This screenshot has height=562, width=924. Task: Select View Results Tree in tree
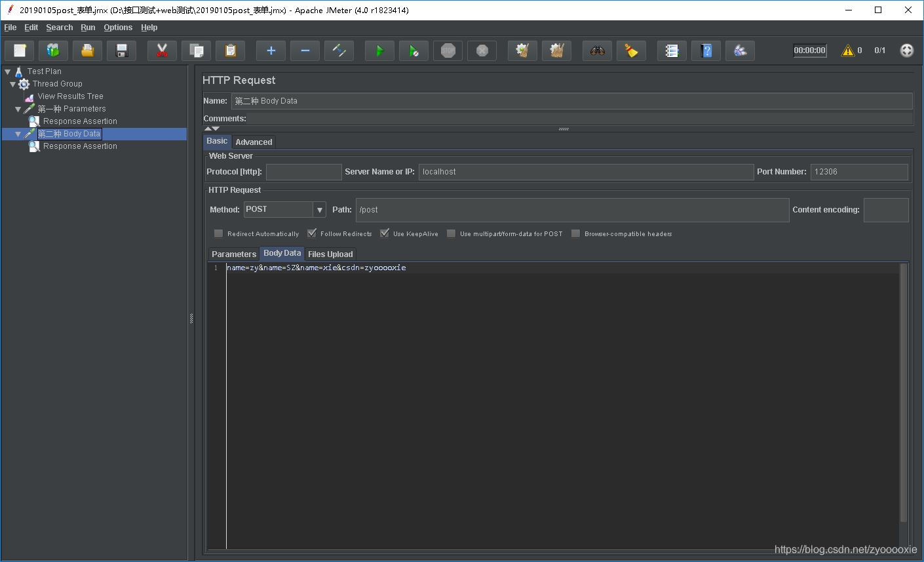70,96
